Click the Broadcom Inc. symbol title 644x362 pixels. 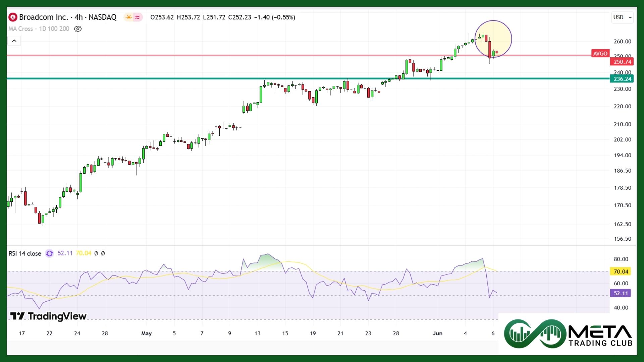point(44,17)
